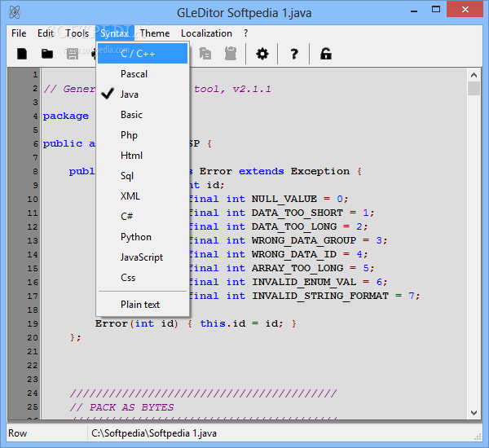This screenshot has height=448, width=489.
Task: Click the New file toolbar icon
Action: click(22, 54)
